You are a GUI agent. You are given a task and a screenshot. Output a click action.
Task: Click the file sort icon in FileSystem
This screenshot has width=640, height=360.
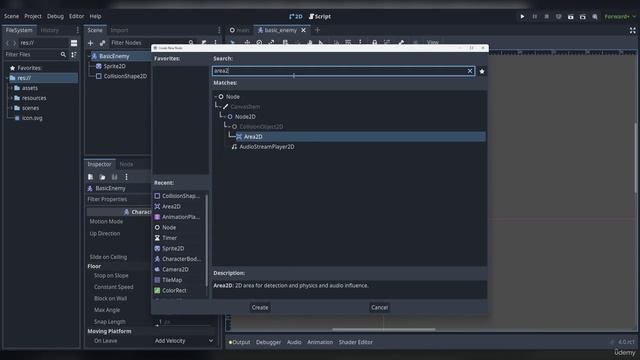point(74,54)
